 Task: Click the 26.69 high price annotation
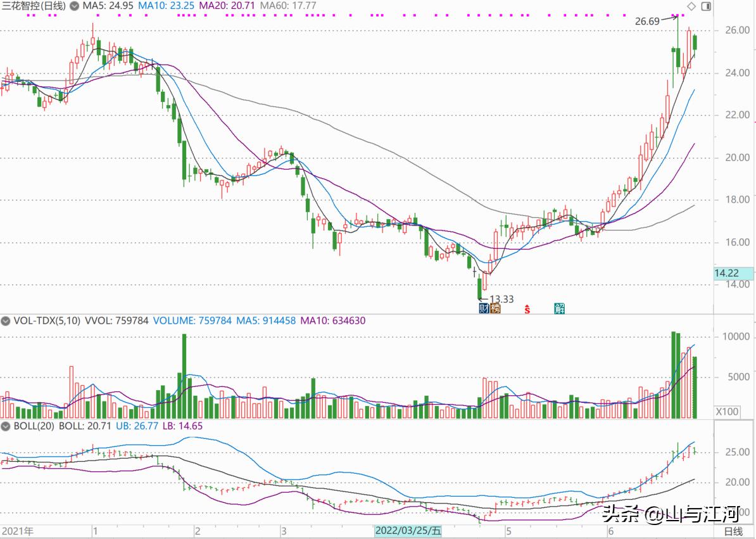647,21
